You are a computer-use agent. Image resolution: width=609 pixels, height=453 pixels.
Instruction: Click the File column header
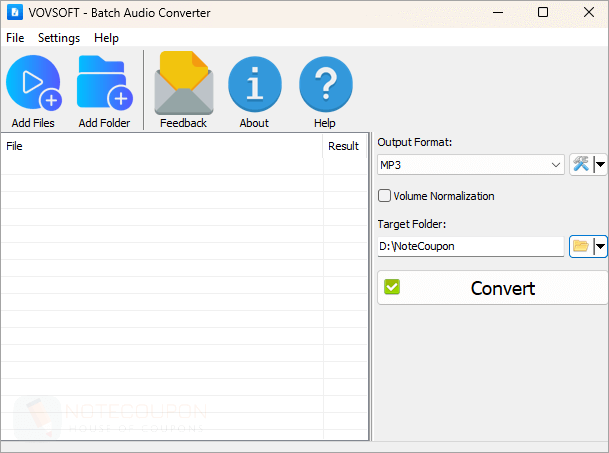(x=162, y=146)
